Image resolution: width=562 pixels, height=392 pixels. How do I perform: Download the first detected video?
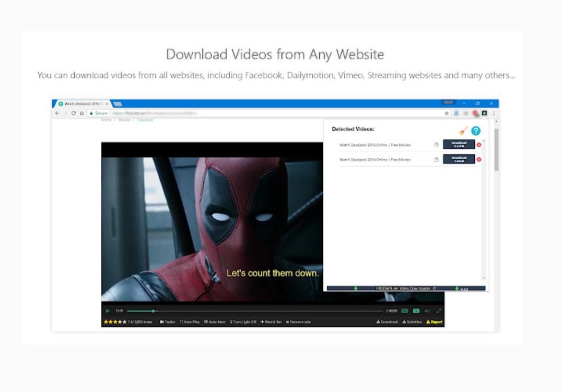pos(459,145)
